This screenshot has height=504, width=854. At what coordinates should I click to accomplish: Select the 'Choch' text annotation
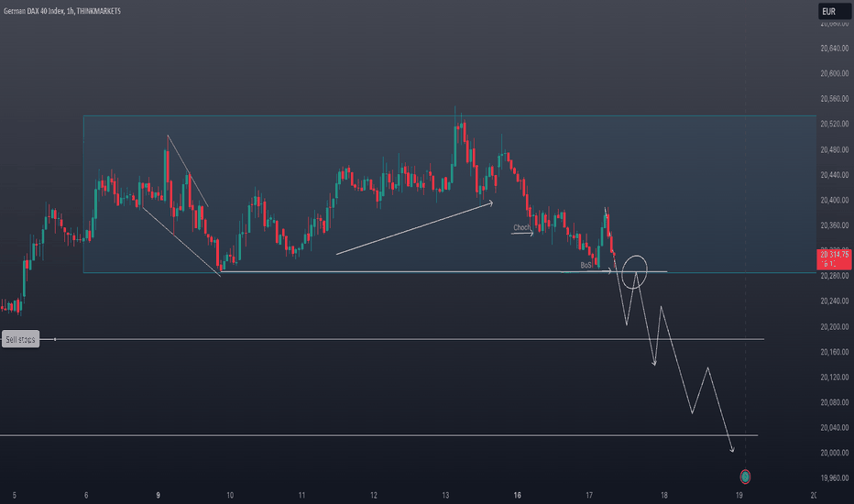pyautogui.click(x=521, y=228)
